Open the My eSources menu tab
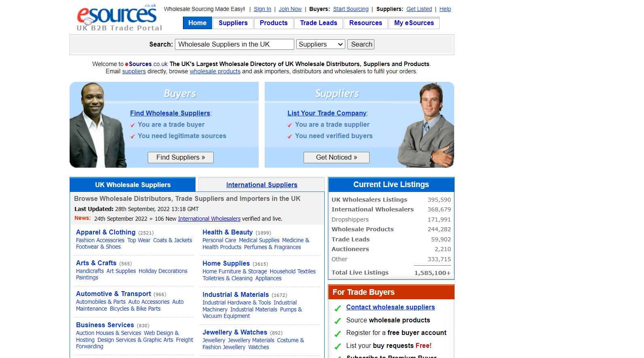The height and width of the screenshot is (358, 644). (414, 23)
